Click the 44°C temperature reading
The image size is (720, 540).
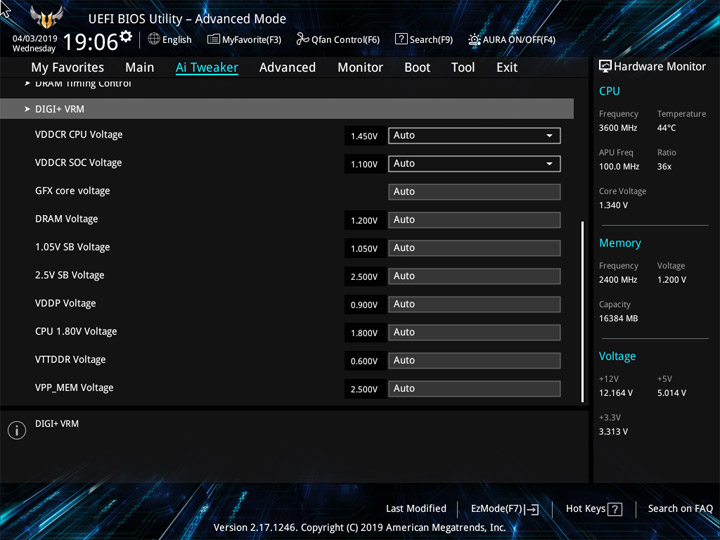[666, 128]
